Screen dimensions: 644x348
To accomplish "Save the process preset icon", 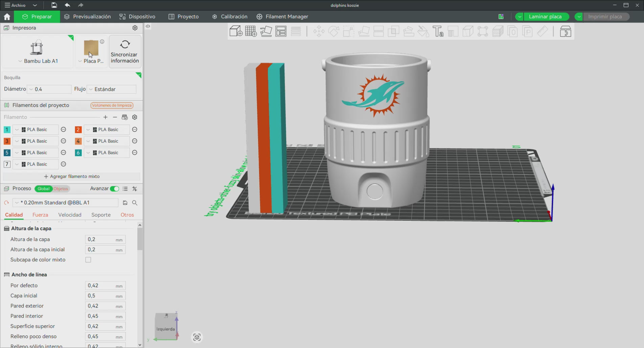I will point(125,203).
